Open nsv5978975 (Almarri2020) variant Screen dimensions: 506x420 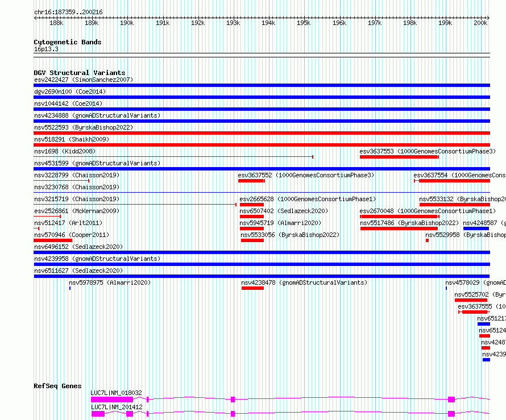click(x=110, y=282)
